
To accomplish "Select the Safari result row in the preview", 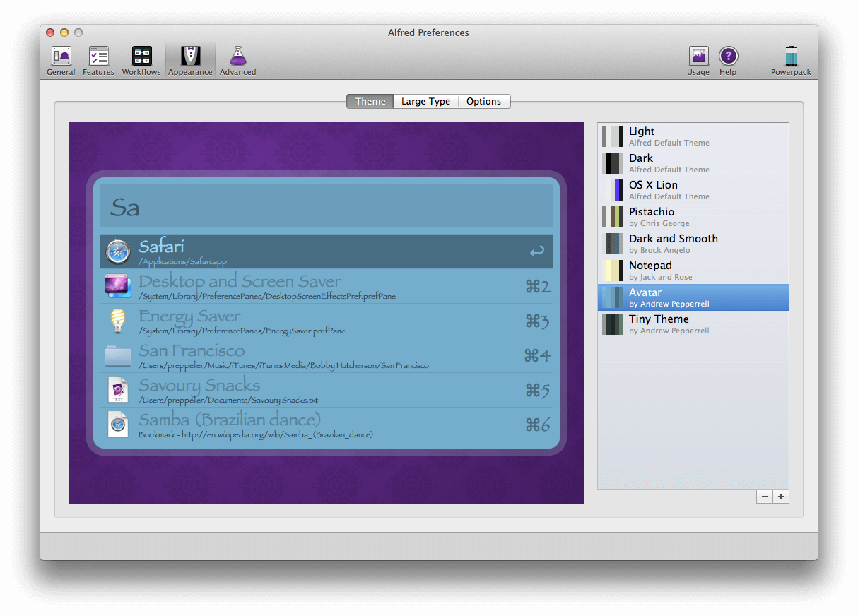I will 327,251.
